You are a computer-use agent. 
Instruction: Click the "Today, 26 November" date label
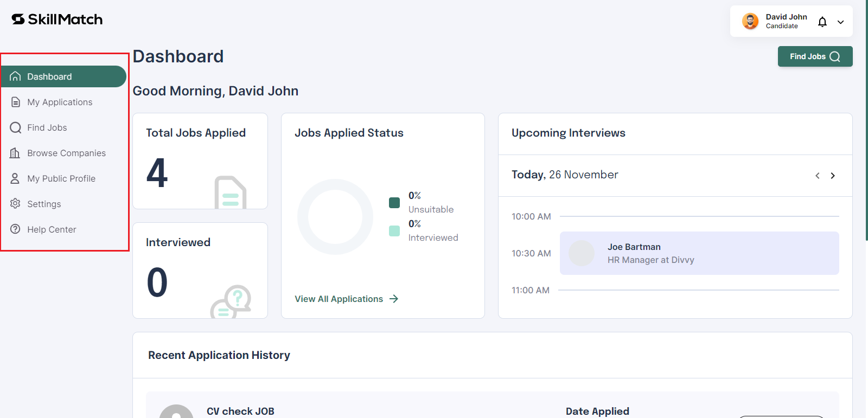click(x=565, y=175)
